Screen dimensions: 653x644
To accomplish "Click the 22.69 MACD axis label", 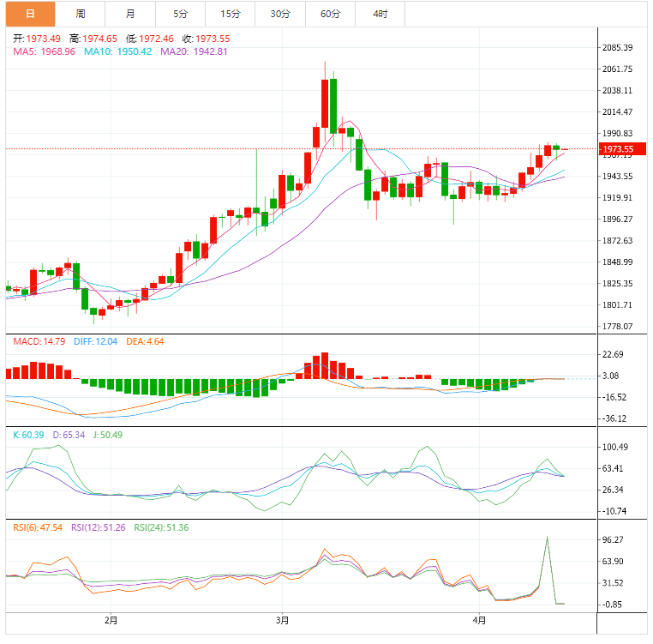I will tap(613, 354).
